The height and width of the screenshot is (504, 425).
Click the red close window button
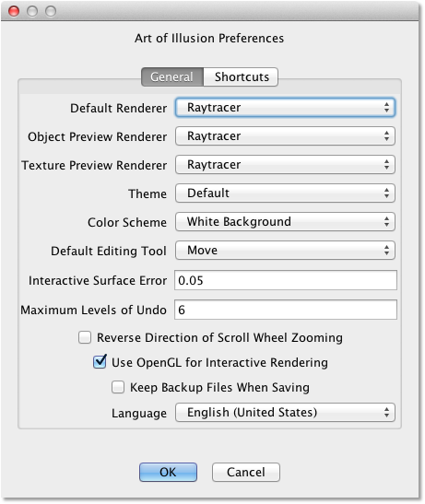tap(14, 11)
